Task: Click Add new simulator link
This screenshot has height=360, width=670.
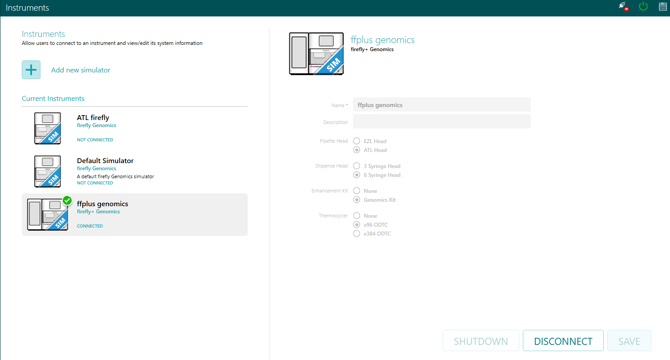Action: pyautogui.click(x=80, y=70)
